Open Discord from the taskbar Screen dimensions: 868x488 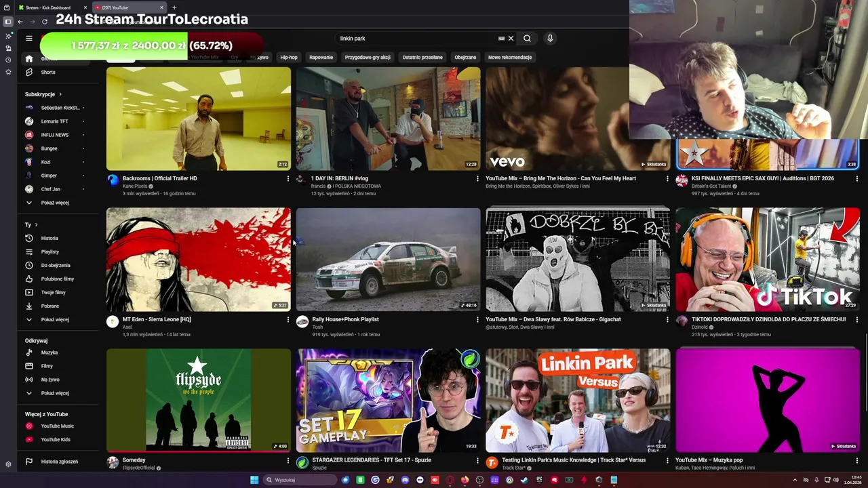coord(405,480)
